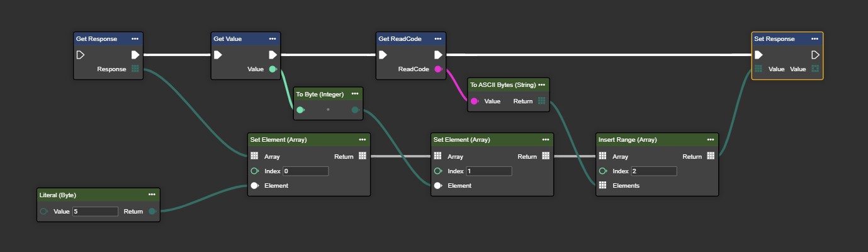Image resolution: width=868 pixels, height=252 pixels.
Task: Select the Set Response node title bar
Action: tap(781, 39)
